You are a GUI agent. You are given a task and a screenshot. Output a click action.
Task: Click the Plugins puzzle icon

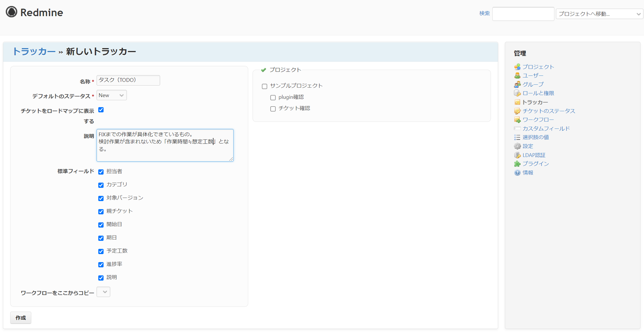(517, 164)
